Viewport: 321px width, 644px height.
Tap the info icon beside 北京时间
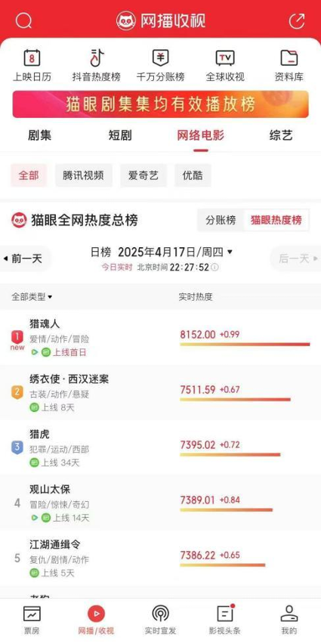(215, 268)
